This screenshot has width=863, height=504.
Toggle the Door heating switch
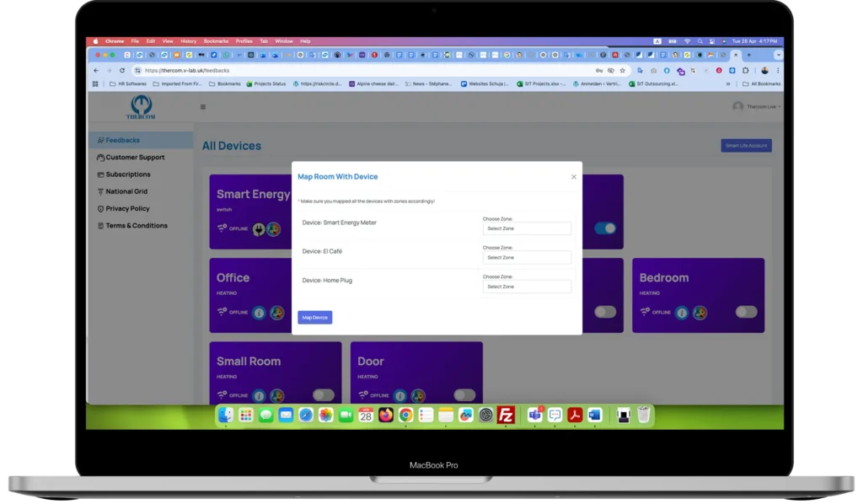tap(464, 395)
